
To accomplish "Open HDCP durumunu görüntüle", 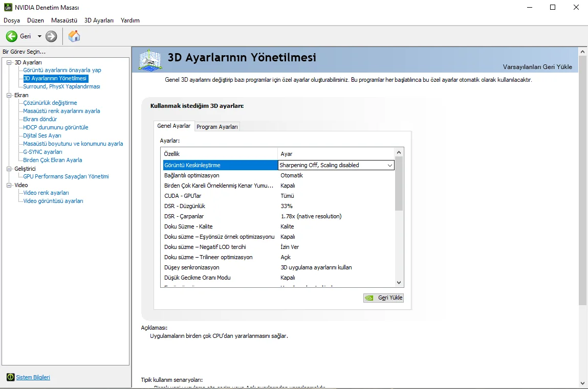I will pos(55,127).
